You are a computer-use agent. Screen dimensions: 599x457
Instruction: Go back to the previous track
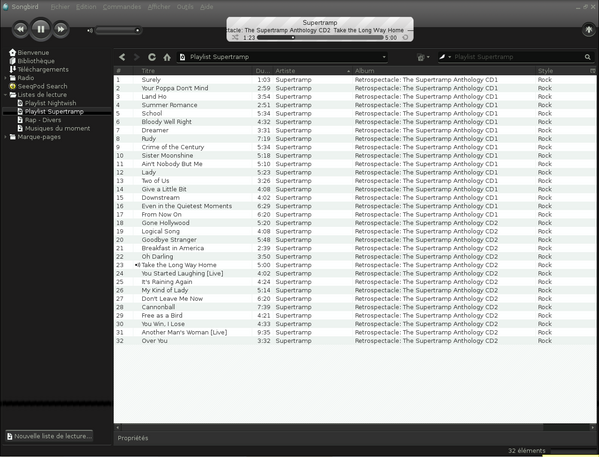pos(21,29)
